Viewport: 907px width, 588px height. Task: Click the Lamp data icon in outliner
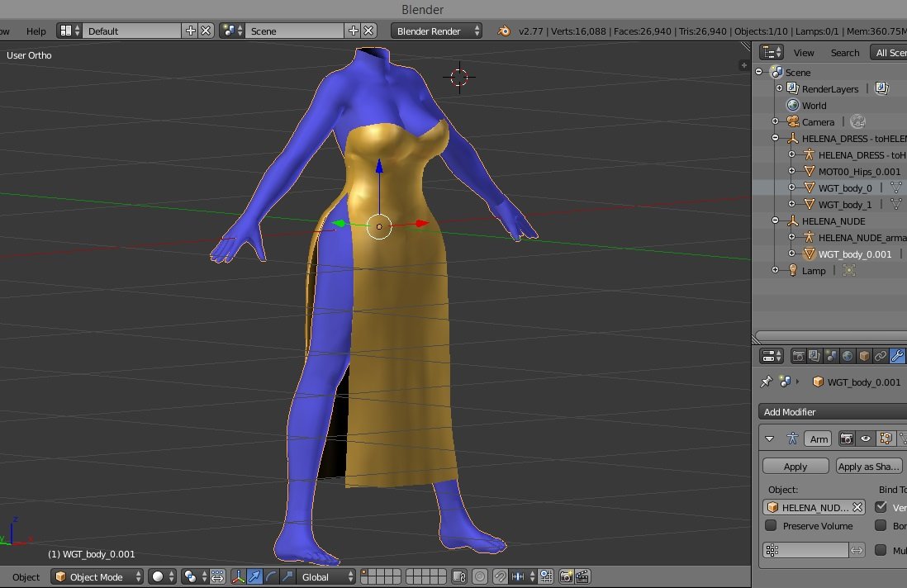point(848,270)
